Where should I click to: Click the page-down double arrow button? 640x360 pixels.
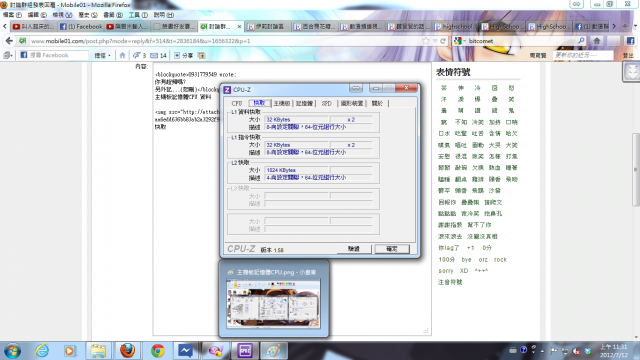[x=631, y=72]
